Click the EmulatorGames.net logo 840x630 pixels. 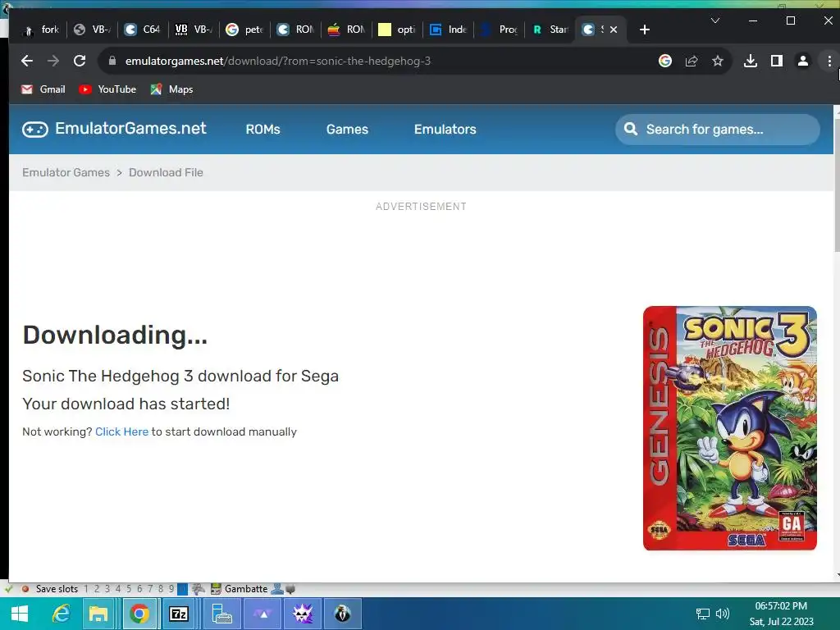(x=114, y=129)
